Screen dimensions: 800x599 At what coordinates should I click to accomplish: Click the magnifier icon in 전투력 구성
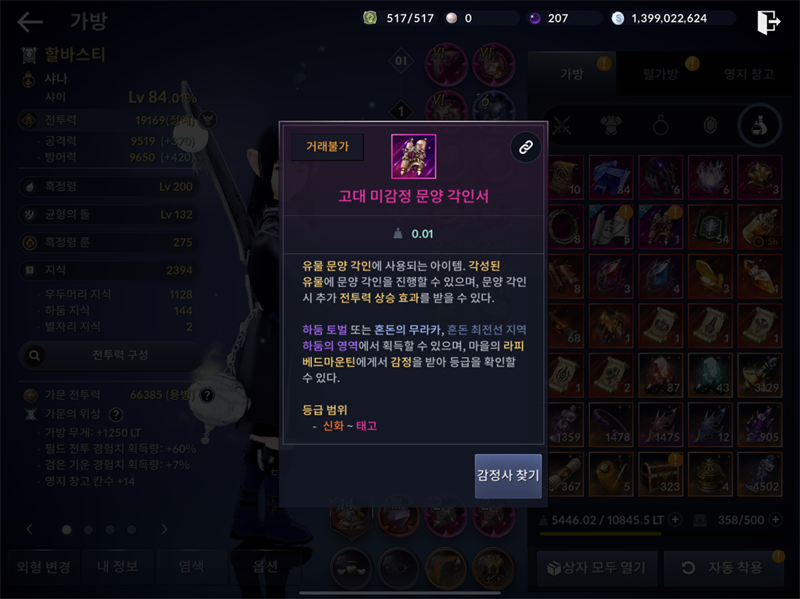coord(35,355)
